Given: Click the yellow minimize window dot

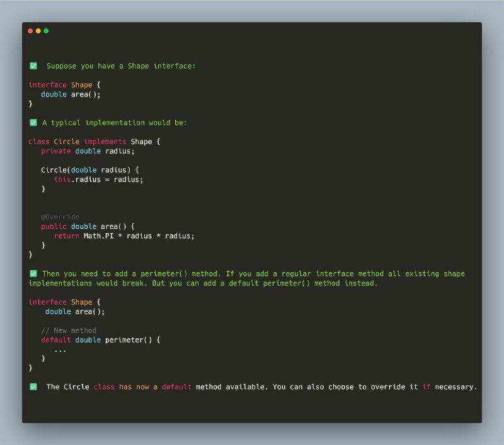Looking at the screenshot, I should (38, 31).
